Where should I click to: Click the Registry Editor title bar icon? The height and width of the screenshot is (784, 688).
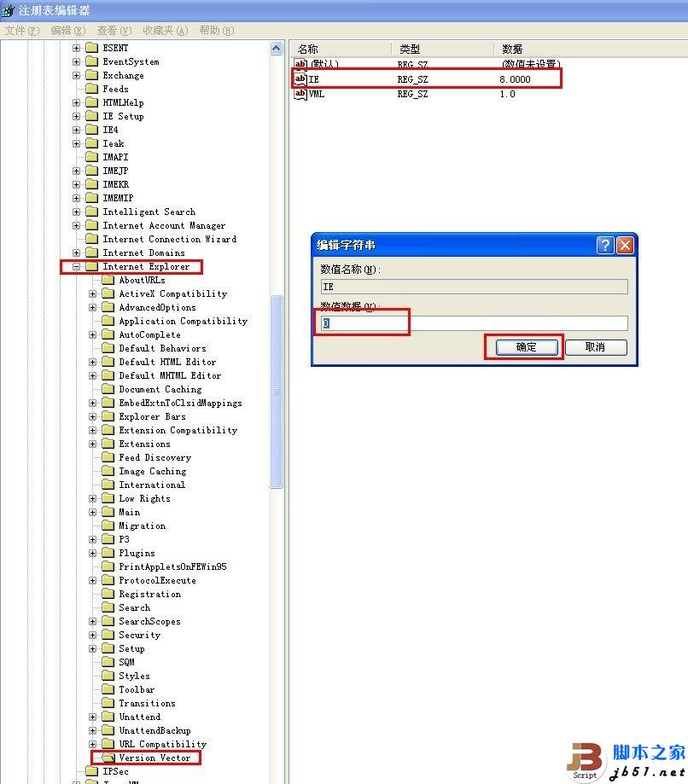(9, 10)
